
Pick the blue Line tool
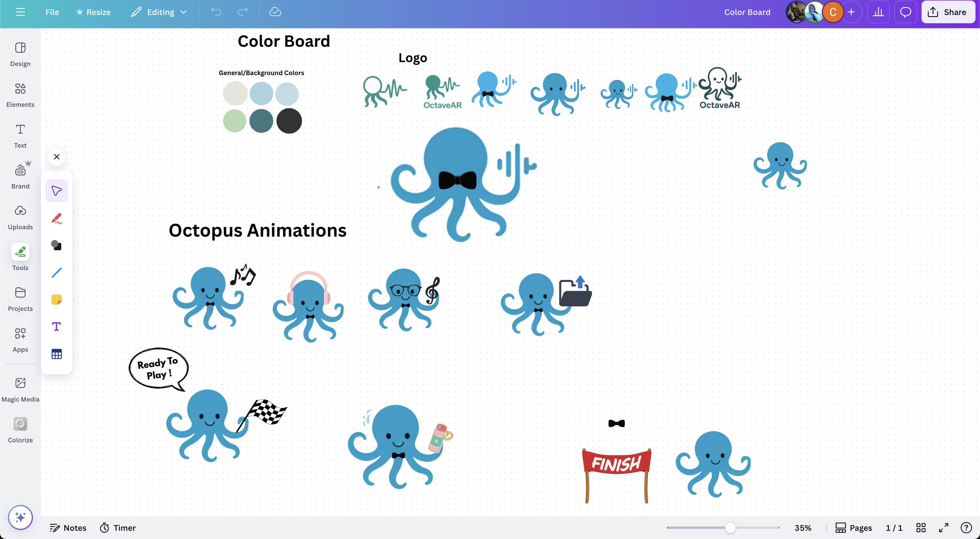56,272
